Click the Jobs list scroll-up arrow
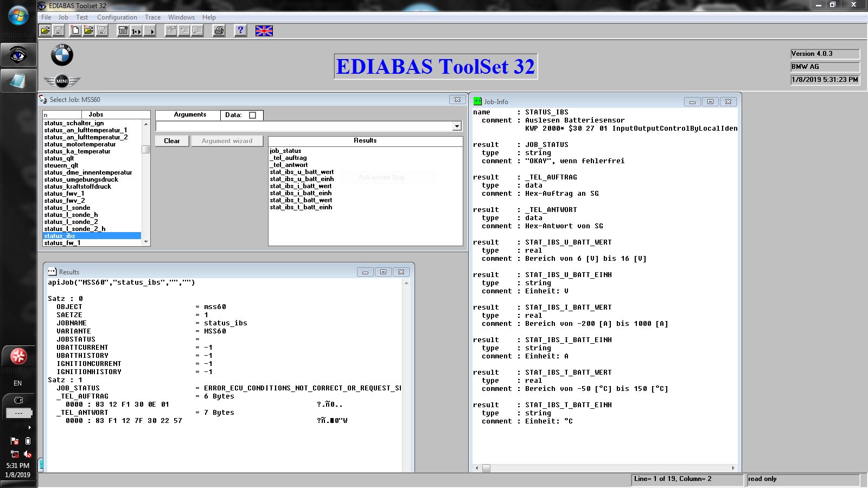The width and height of the screenshot is (868, 488). [146, 124]
